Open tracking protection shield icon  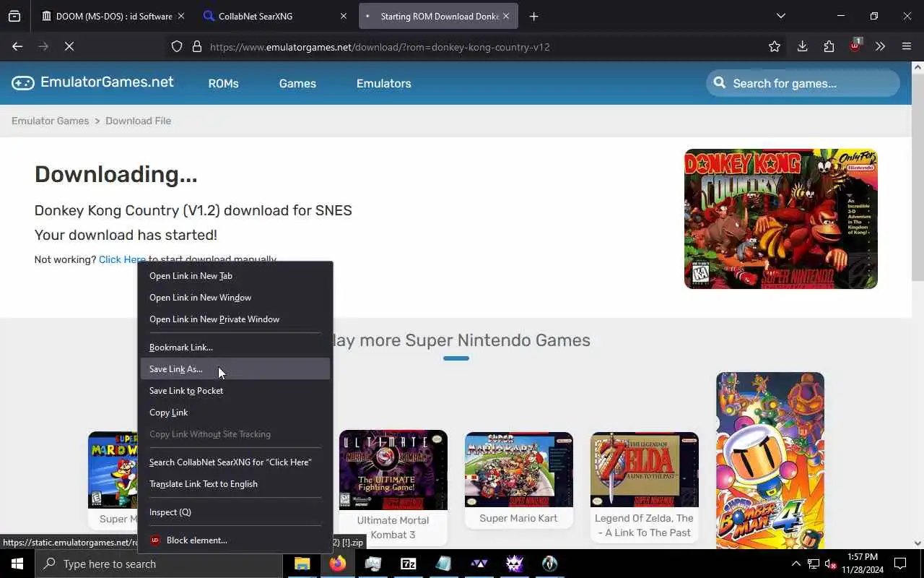(x=177, y=47)
